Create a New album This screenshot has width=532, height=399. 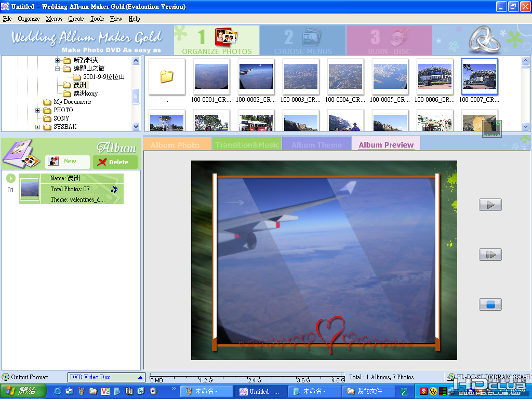tap(68, 162)
